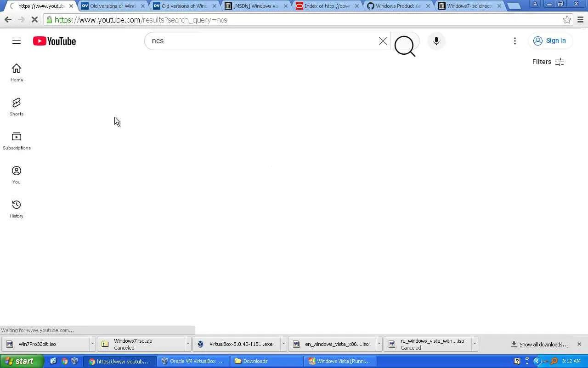The image size is (588, 368).
Task: Close the Windows7-iso directory tab
Action: coord(499,6)
